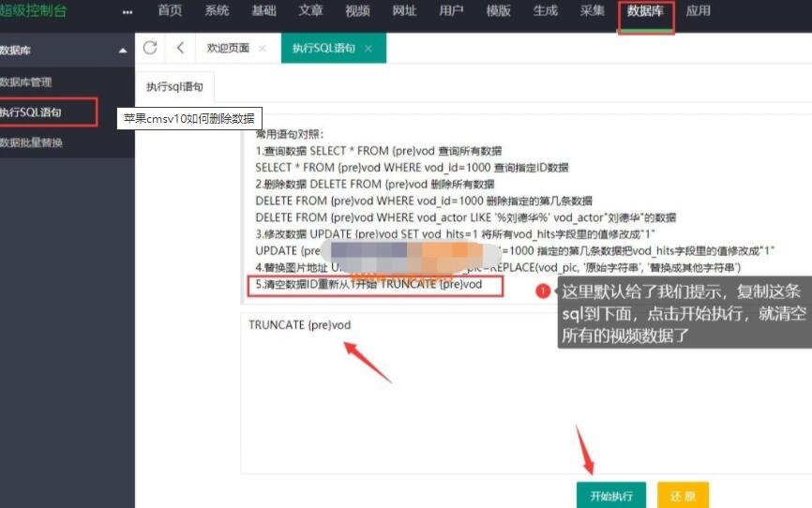The width and height of the screenshot is (812, 508).
Task: Open 应用 in top navigation
Action: tap(698, 10)
